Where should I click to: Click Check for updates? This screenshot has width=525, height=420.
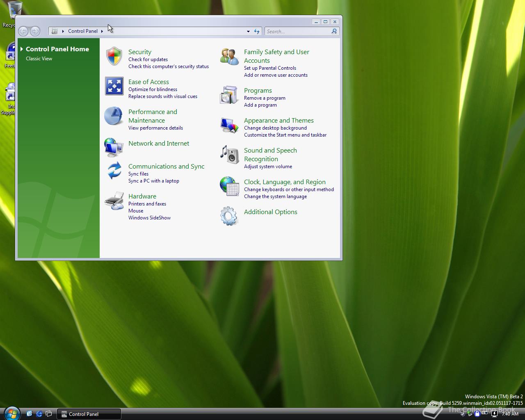(x=148, y=59)
